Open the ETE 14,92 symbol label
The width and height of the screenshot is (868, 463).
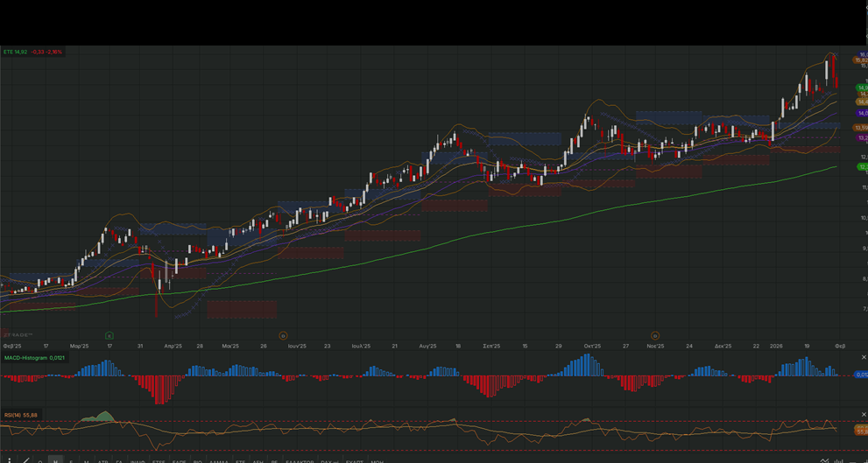(x=15, y=52)
